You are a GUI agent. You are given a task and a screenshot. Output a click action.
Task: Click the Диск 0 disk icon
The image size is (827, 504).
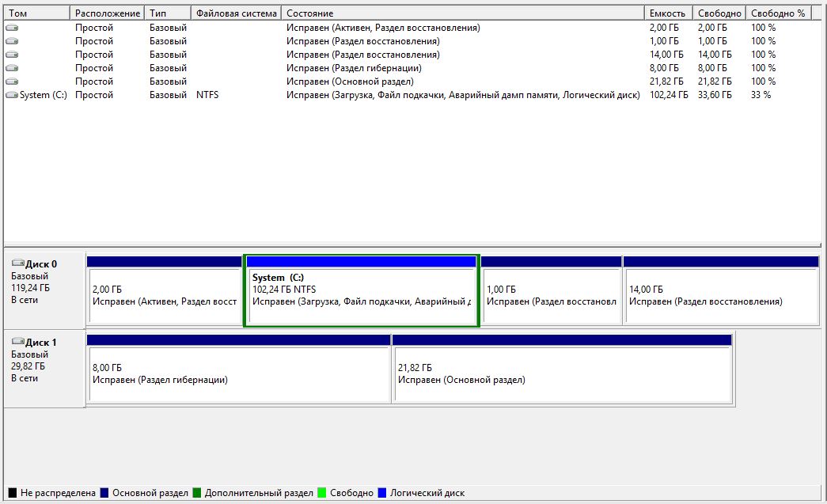(x=17, y=264)
